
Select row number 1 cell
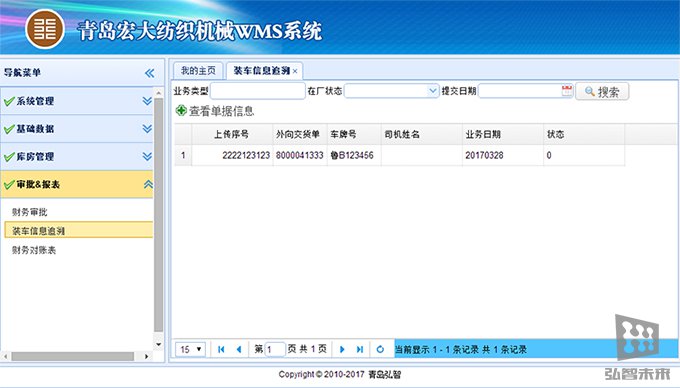pyautogui.click(x=183, y=155)
